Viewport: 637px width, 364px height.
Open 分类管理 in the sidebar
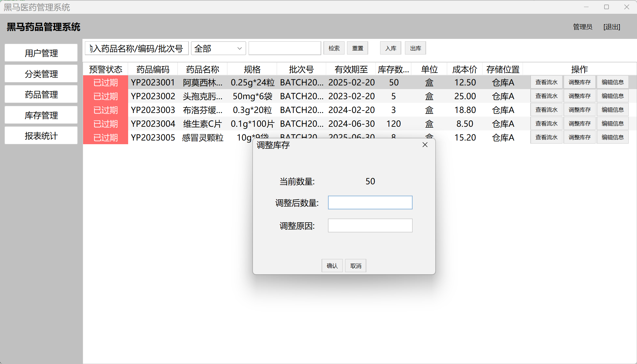41,74
